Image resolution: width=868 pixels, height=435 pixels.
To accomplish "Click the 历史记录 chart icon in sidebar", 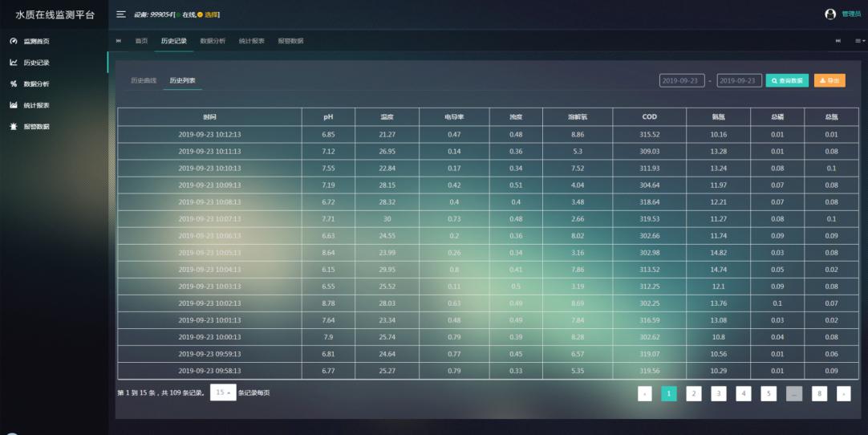I will [x=13, y=63].
